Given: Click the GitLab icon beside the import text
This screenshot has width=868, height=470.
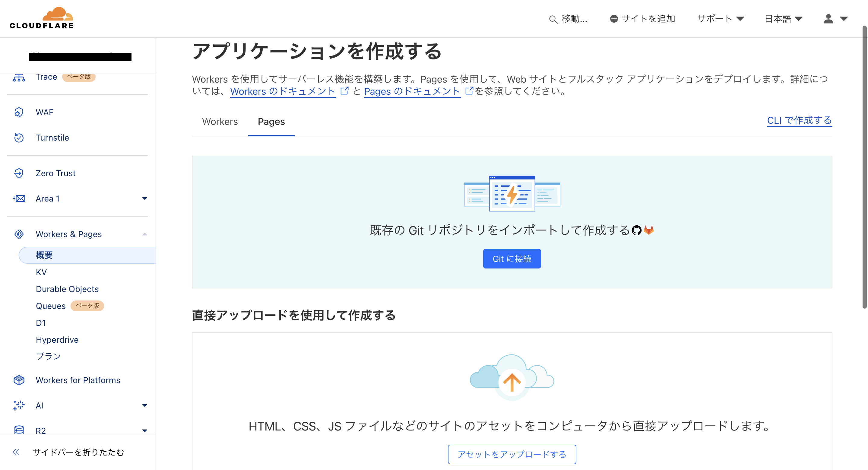Looking at the screenshot, I should 649,230.
